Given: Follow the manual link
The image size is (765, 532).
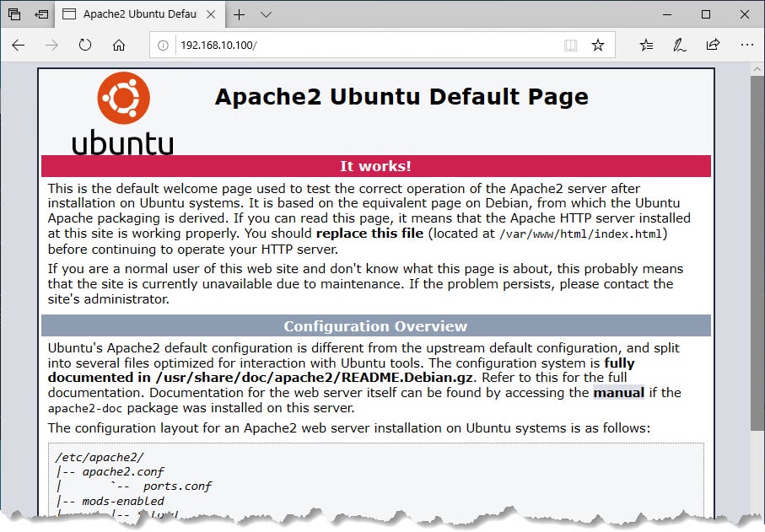Looking at the screenshot, I should click(x=618, y=393).
